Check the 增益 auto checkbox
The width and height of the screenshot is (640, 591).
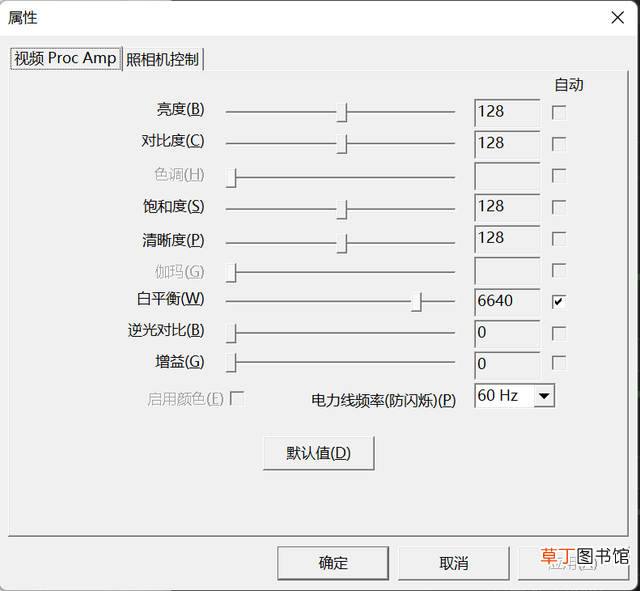559,363
